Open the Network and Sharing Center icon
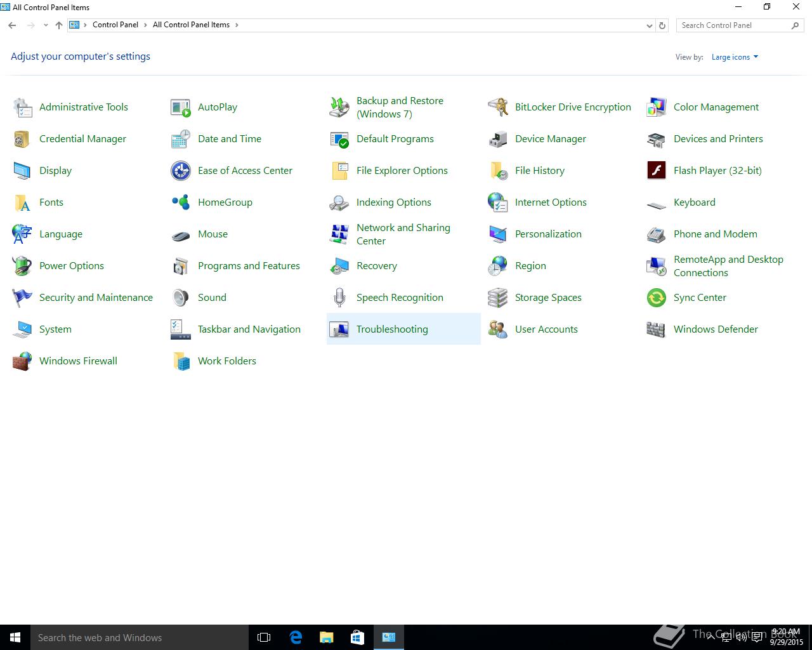The width and height of the screenshot is (812, 650). point(339,234)
